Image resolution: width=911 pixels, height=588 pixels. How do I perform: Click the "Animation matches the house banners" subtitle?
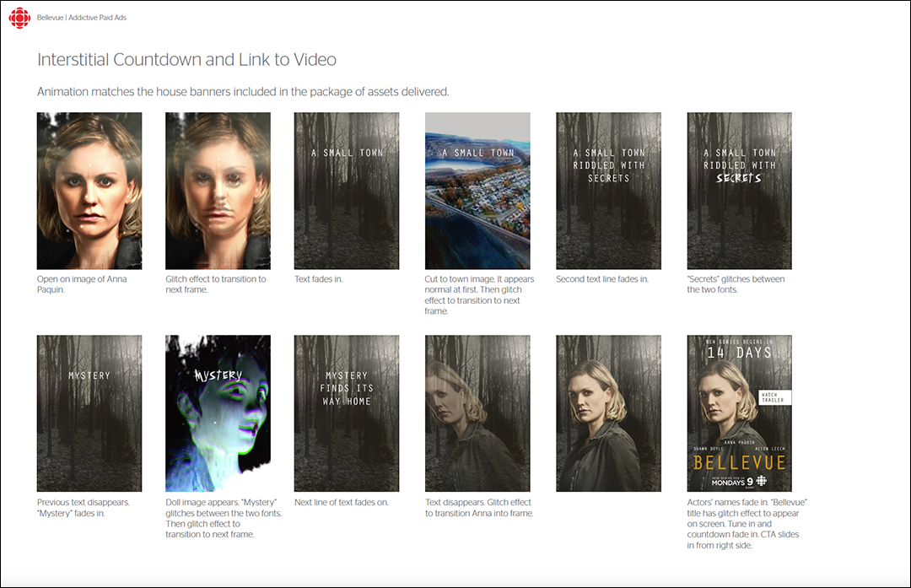(243, 92)
